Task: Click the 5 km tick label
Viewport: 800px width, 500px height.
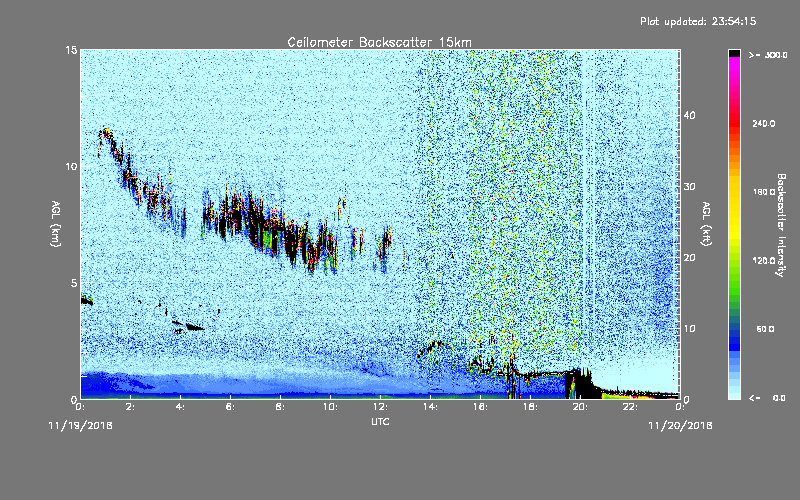Action: click(x=74, y=283)
